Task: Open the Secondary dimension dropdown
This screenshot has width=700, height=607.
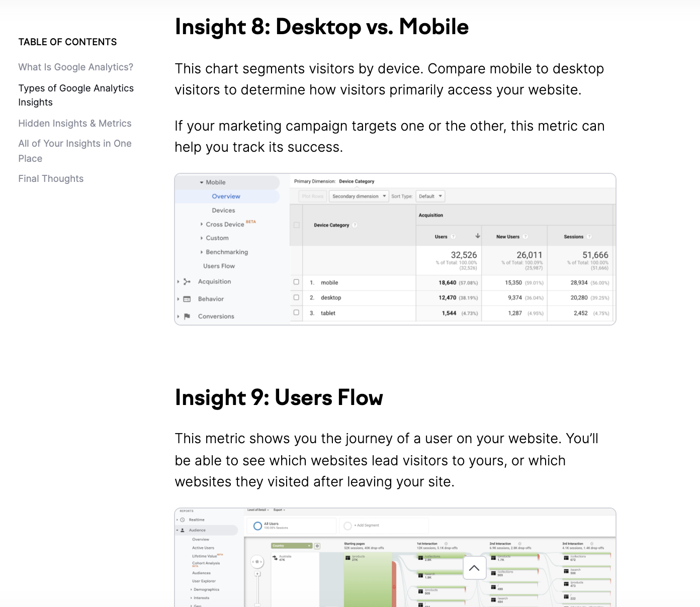Action: (359, 196)
